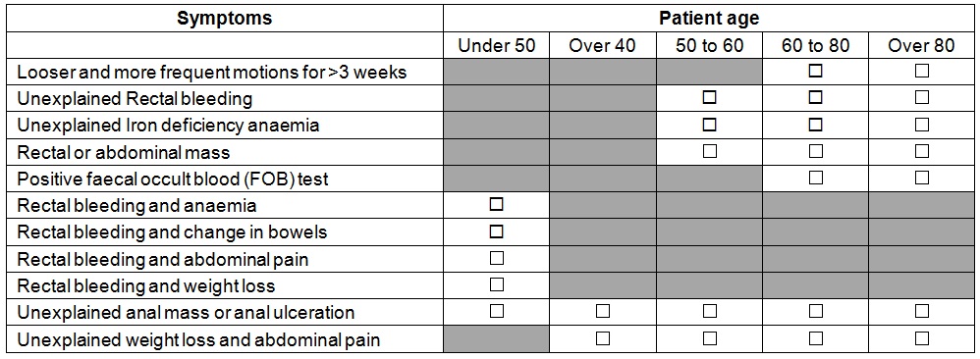Check Iron deficiency anaemia for 50 to 60

[709, 125]
